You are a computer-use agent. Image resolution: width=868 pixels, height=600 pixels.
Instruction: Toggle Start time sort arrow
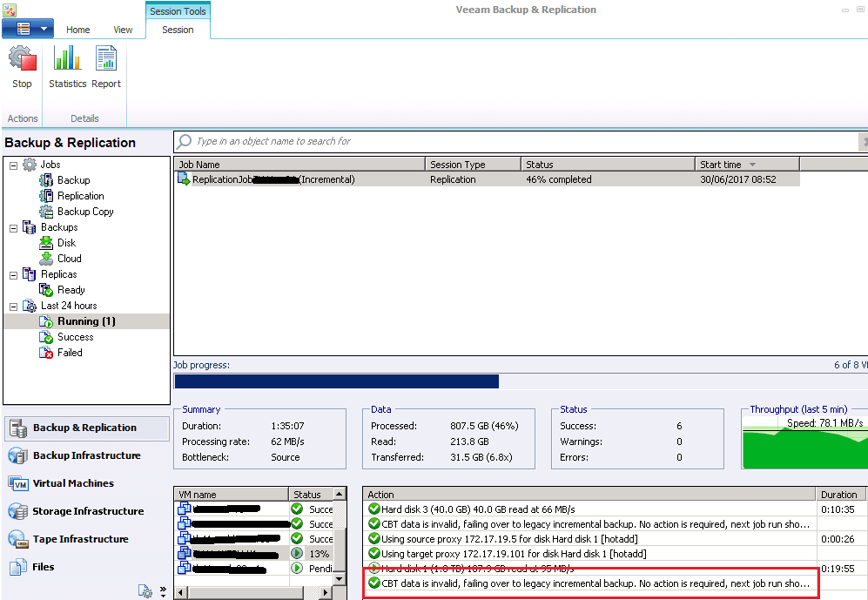tap(752, 165)
